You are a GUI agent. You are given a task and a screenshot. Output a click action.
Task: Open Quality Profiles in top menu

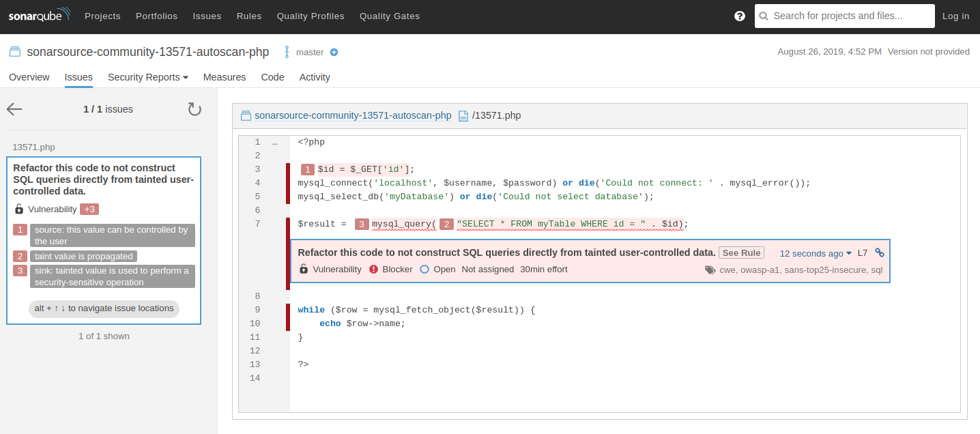[311, 16]
